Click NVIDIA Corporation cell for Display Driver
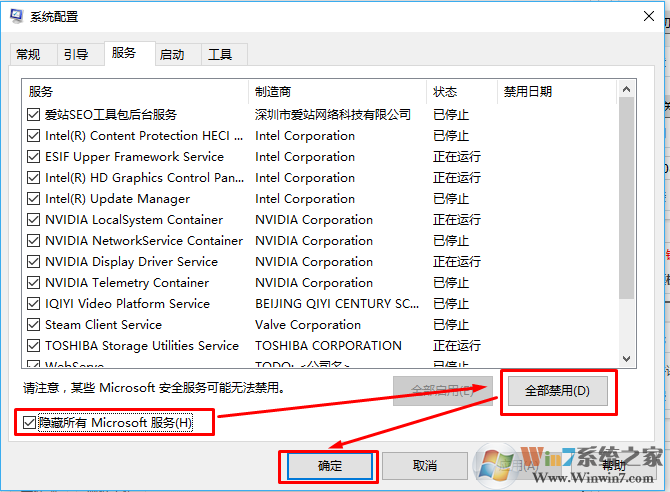 314,262
